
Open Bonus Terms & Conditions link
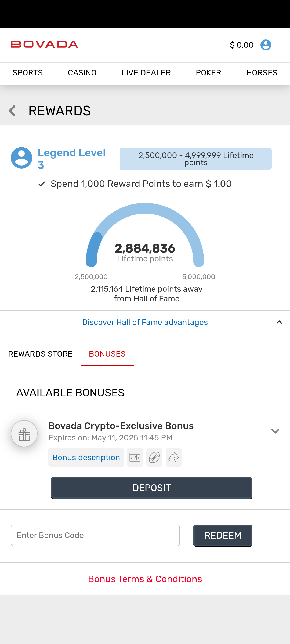coord(145,579)
